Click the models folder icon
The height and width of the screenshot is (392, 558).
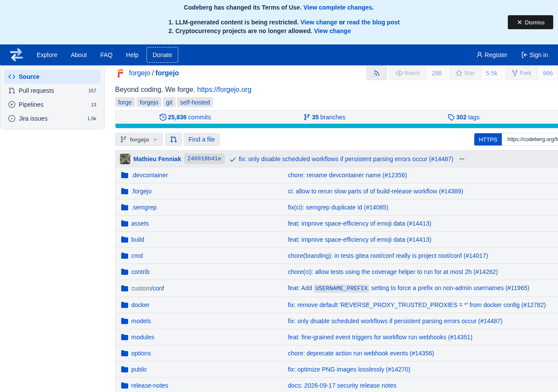tap(125, 321)
